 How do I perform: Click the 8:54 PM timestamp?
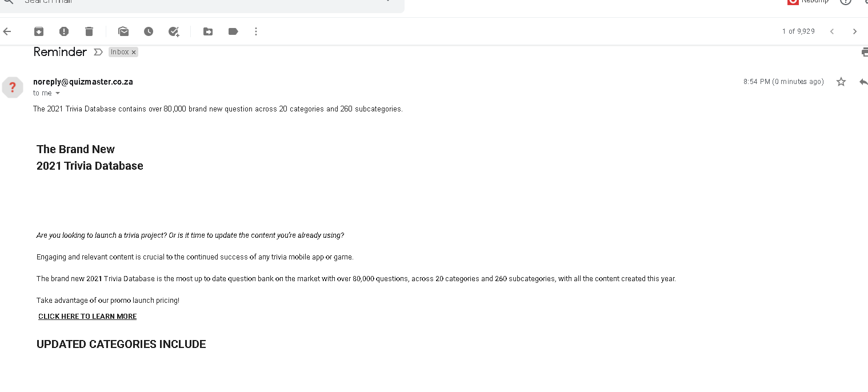point(783,82)
